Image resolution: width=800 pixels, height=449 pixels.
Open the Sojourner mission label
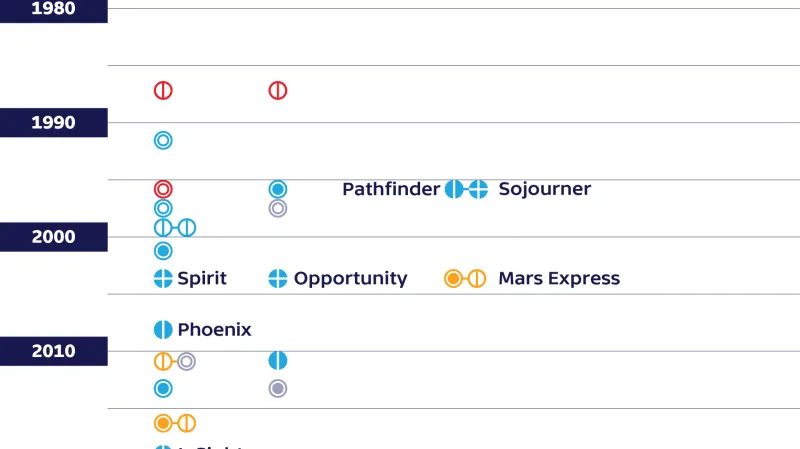tap(544, 189)
